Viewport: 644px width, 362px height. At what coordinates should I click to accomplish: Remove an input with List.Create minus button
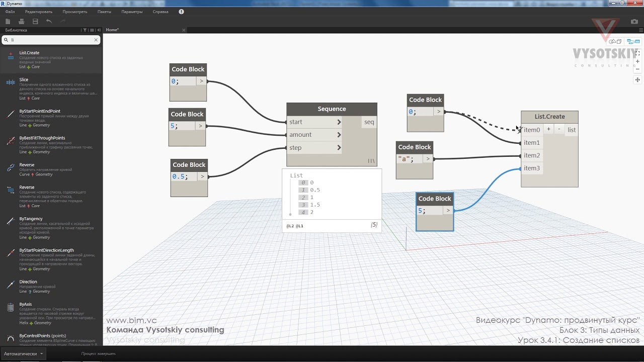click(x=559, y=129)
